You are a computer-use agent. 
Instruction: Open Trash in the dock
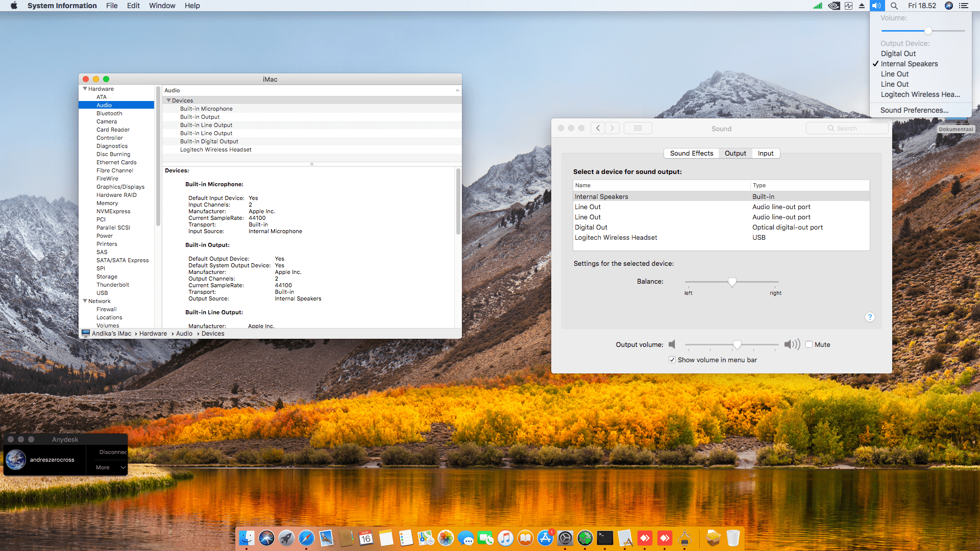733,538
